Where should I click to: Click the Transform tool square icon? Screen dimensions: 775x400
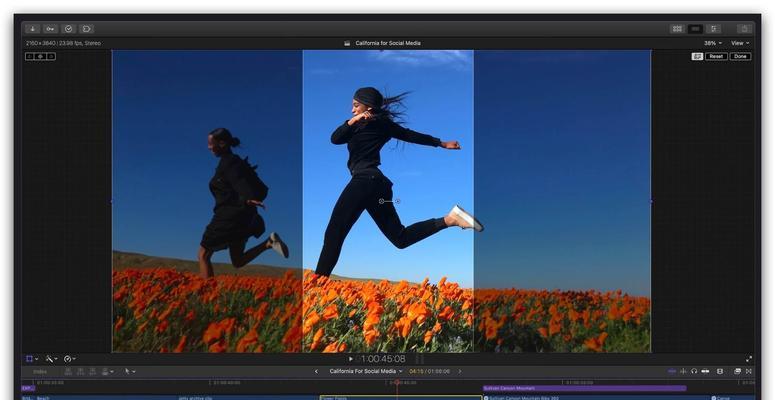point(29,358)
